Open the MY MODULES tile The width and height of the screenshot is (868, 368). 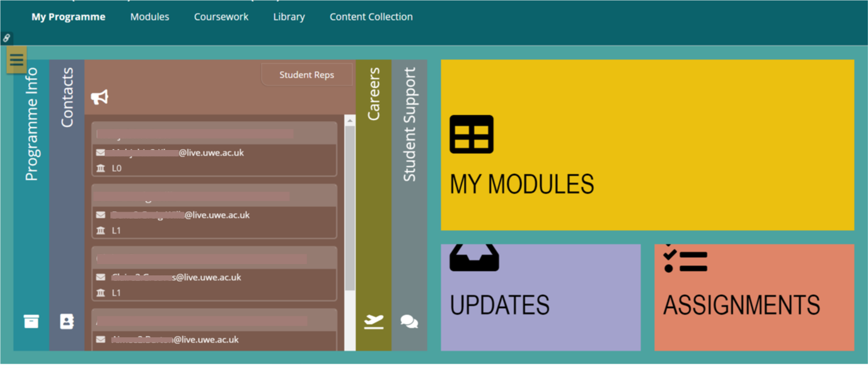pyautogui.click(x=647, y=183)
